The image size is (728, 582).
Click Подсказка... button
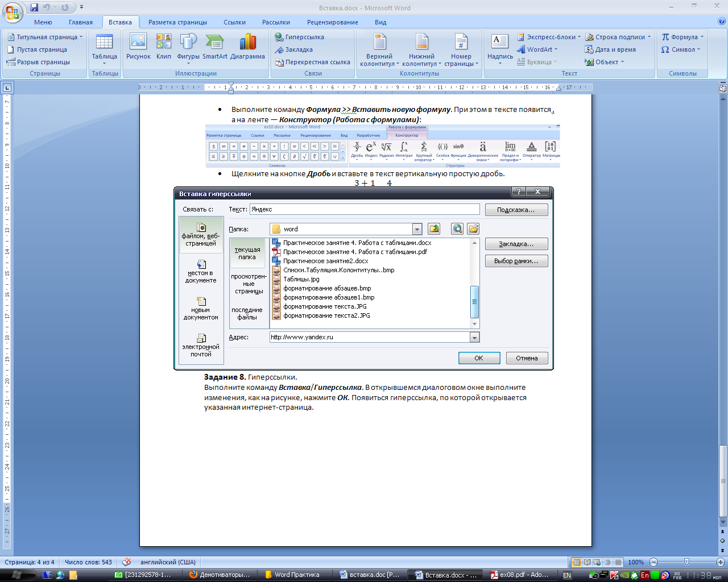point(516,210)
